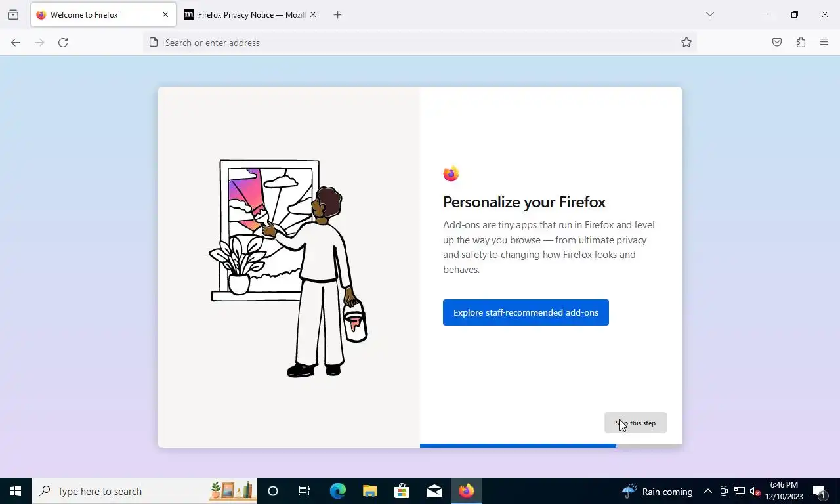
Task: Close the Welcome to Firefox tab
Action: pyautogui.click(x=165, y=14)
